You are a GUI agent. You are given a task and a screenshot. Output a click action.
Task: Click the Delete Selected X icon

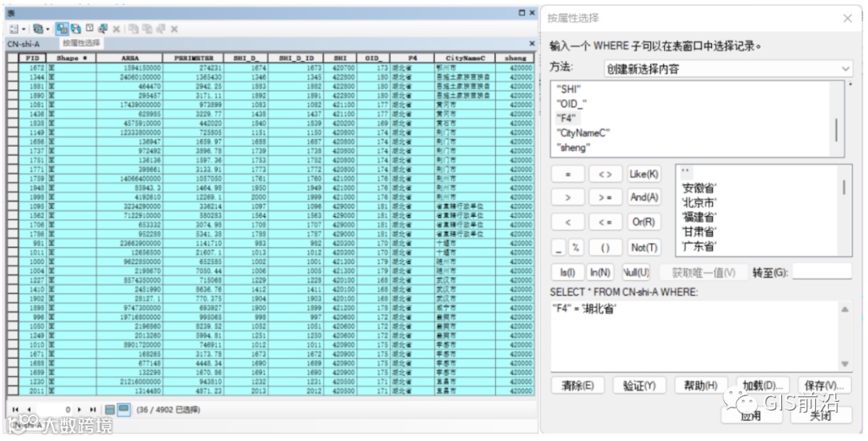tap(117, 29)
